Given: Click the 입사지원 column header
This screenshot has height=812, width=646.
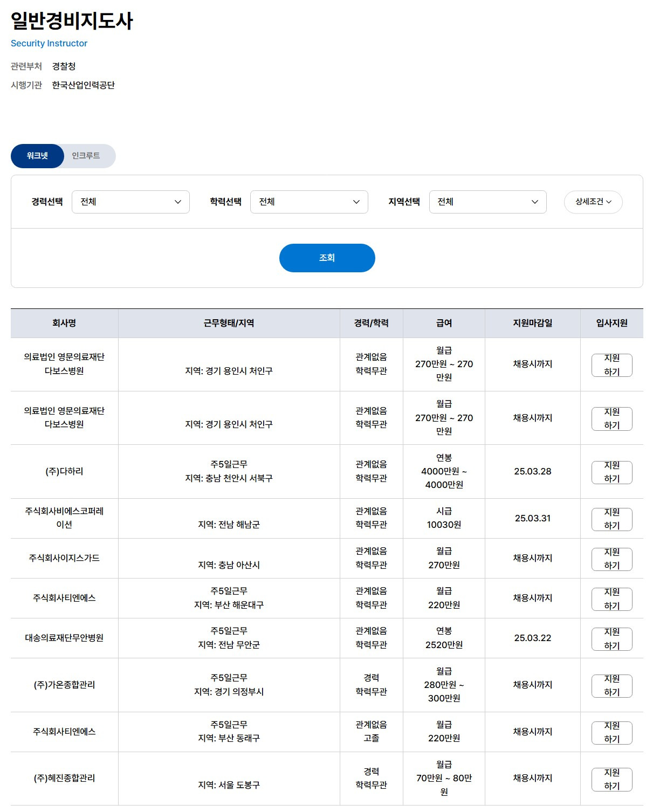Looking at the screenshot, I should coord(611,323).
